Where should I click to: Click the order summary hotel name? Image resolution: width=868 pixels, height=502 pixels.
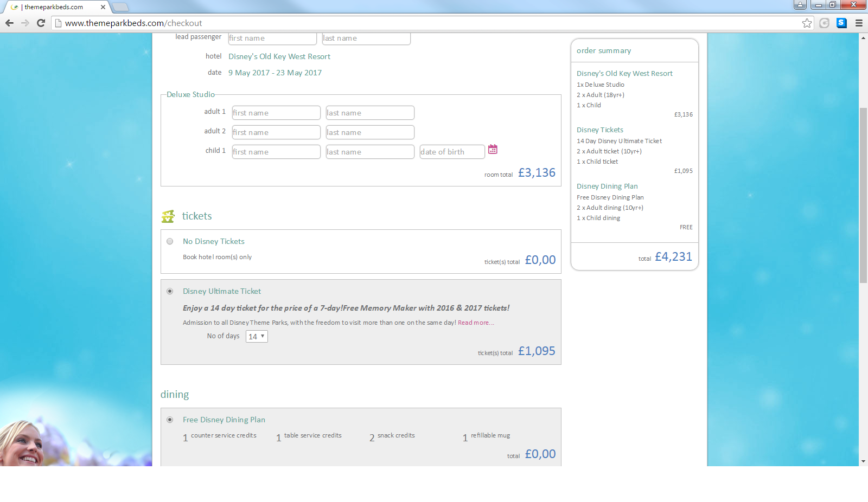click(x=624, y=74)
